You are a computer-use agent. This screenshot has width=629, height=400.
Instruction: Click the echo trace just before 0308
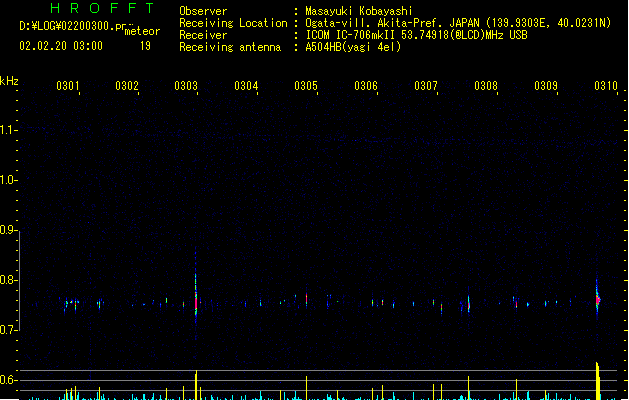(x=468, y=303)
